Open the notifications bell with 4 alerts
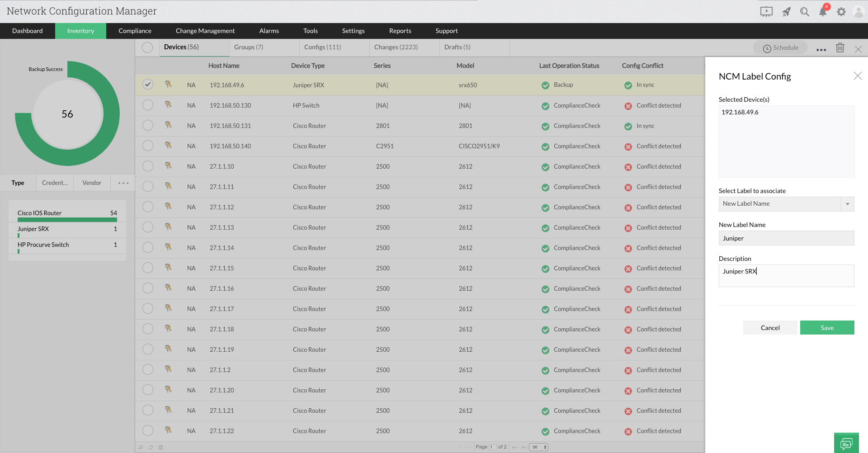868x453 pixels. point(823,11)
